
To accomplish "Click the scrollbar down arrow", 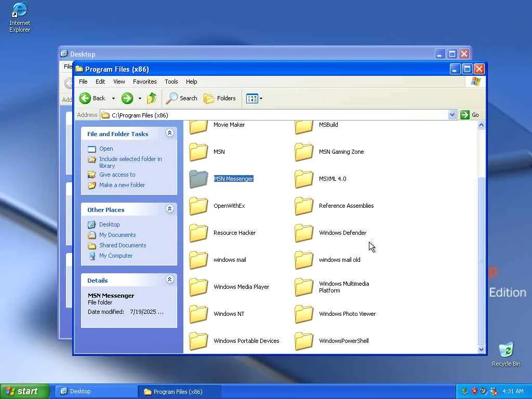I will (x=481, y=349).
